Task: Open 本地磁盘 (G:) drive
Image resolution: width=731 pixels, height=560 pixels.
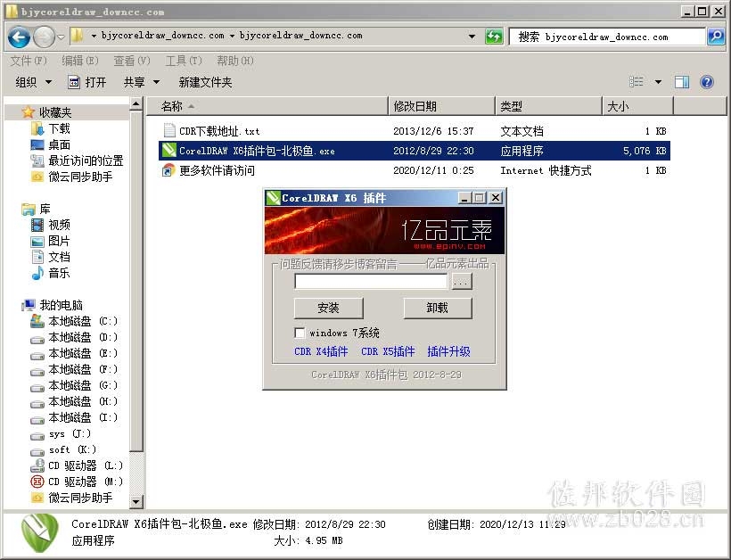Action: (75, 385)
